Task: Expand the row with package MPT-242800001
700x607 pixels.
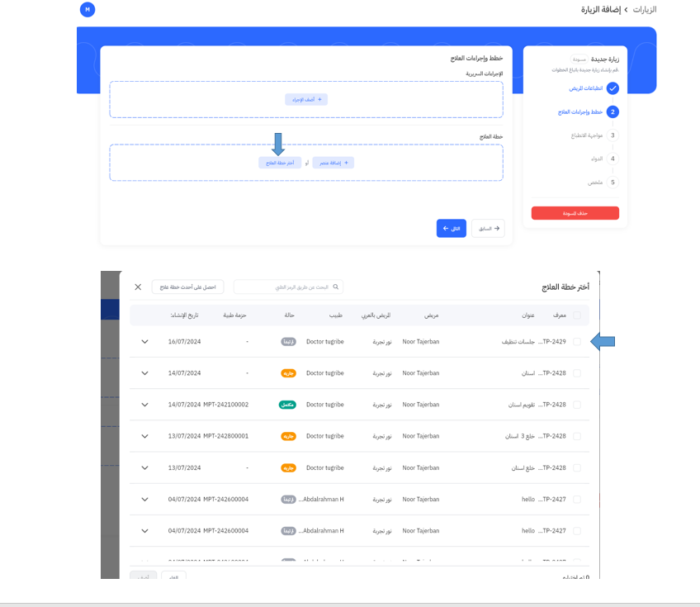Action: click(145, 436)
